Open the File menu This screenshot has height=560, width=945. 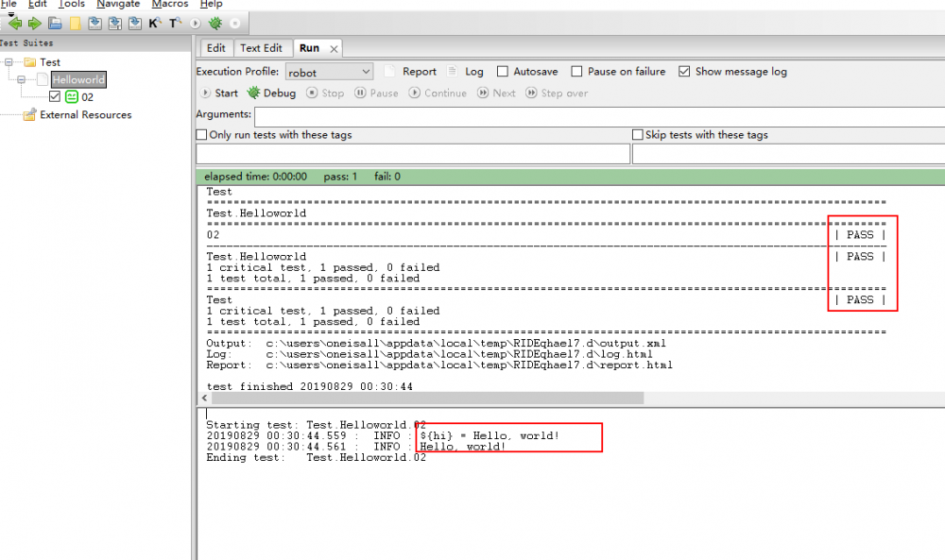(x=9, y=4)
